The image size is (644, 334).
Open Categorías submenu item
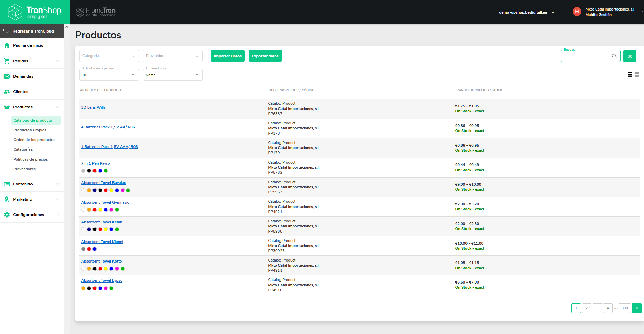(23, 149)
